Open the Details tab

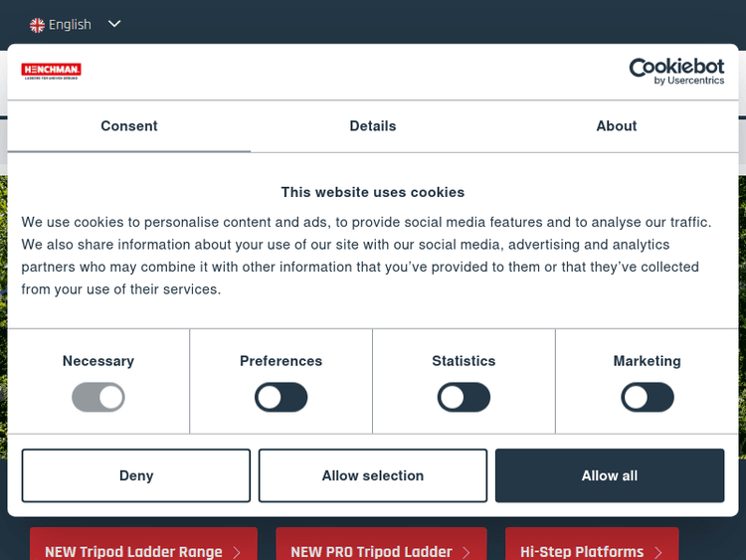pyautogui.click(x=373, y=126)
